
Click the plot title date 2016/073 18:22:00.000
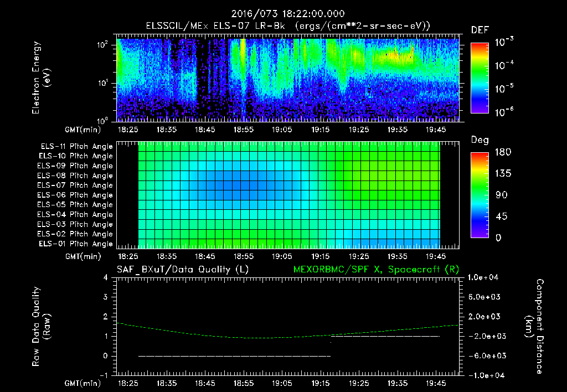[x=288, y=14]
